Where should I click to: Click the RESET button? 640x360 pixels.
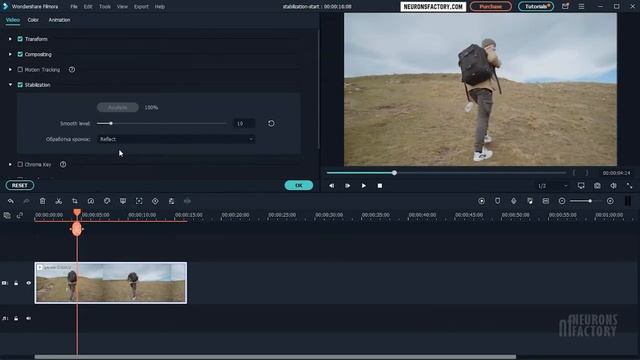(20, 185)
